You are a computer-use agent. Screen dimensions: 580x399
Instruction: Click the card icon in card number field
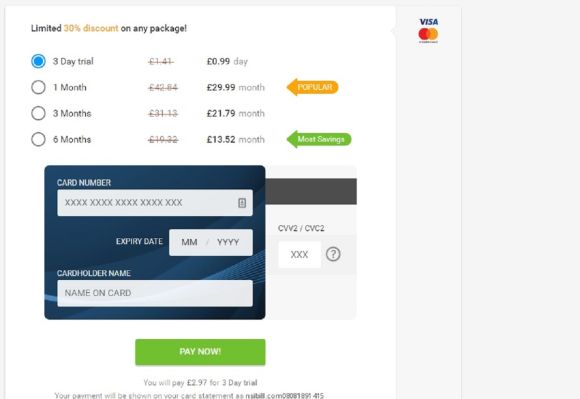(x=242, y=203)
